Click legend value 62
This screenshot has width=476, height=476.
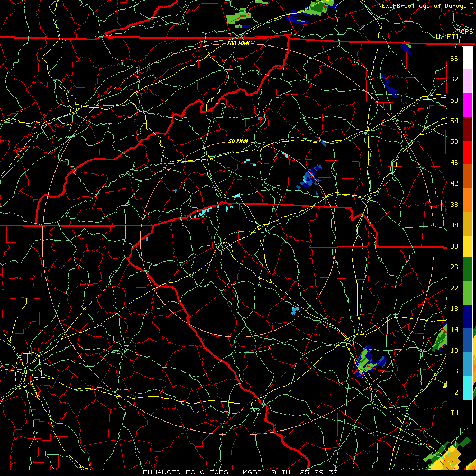454,79
